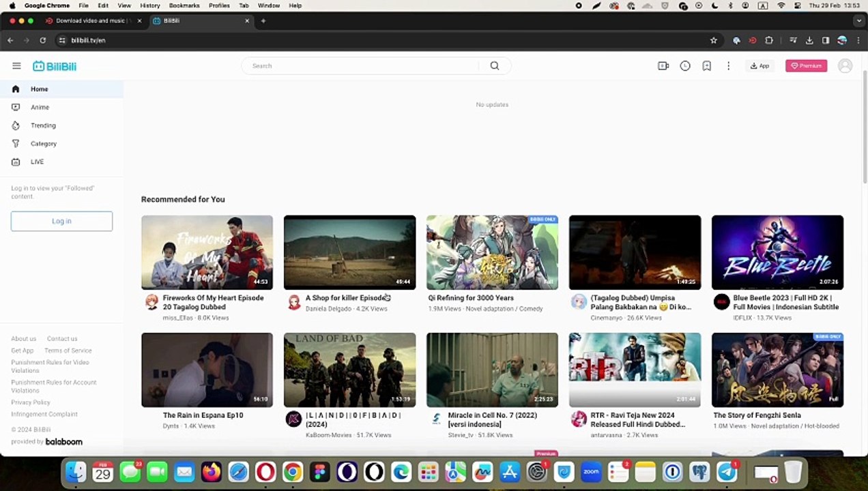Open Land of Bad thumbnail
The image size is (868, 491).
(349, 370)
